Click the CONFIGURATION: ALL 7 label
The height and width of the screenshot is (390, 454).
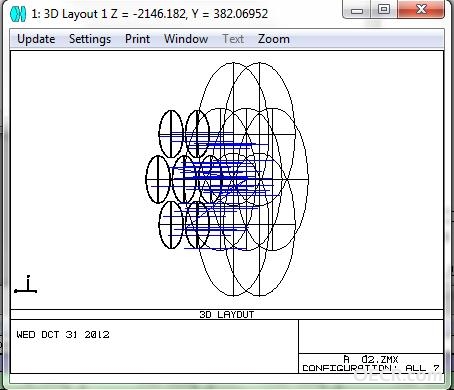(371, 368)
